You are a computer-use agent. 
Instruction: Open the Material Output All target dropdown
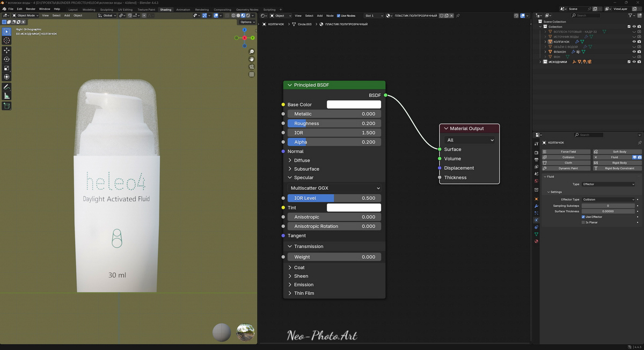click(x=470, y=140)
